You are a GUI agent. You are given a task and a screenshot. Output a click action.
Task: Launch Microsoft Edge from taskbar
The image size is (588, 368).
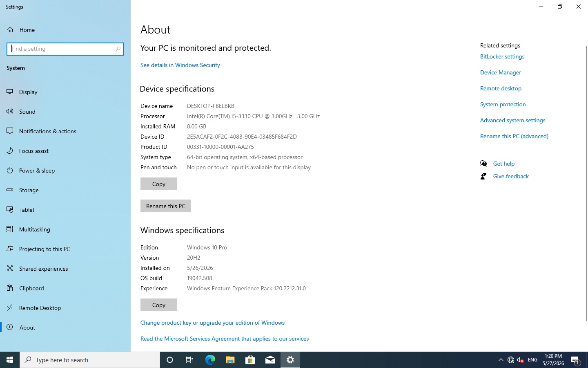click(x=210, y=360)
